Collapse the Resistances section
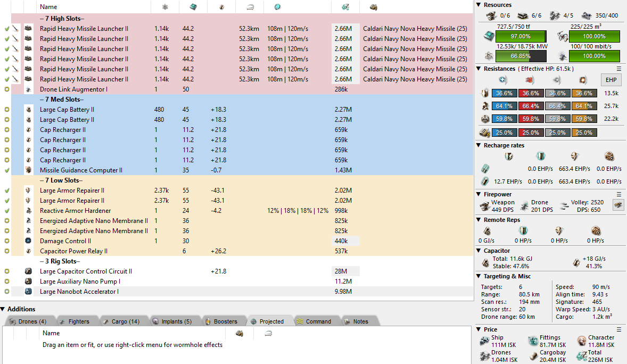This screenshot has width=627, height=364. 479,69
